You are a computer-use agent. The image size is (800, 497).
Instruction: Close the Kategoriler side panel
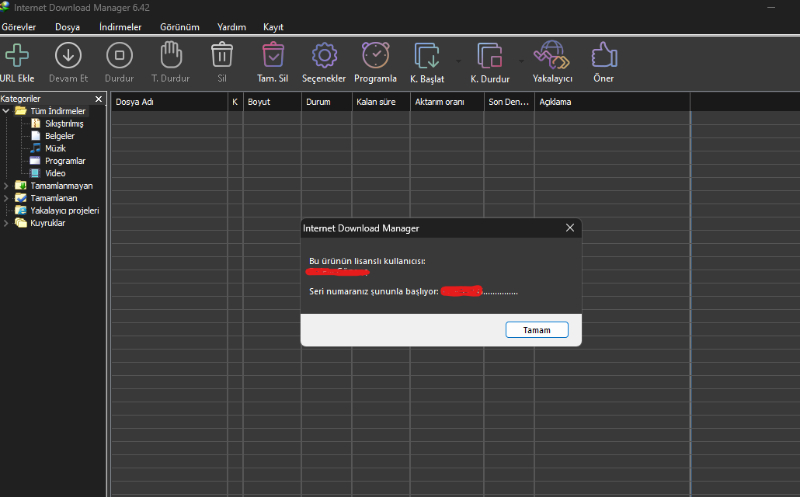[x=98, y=99]
